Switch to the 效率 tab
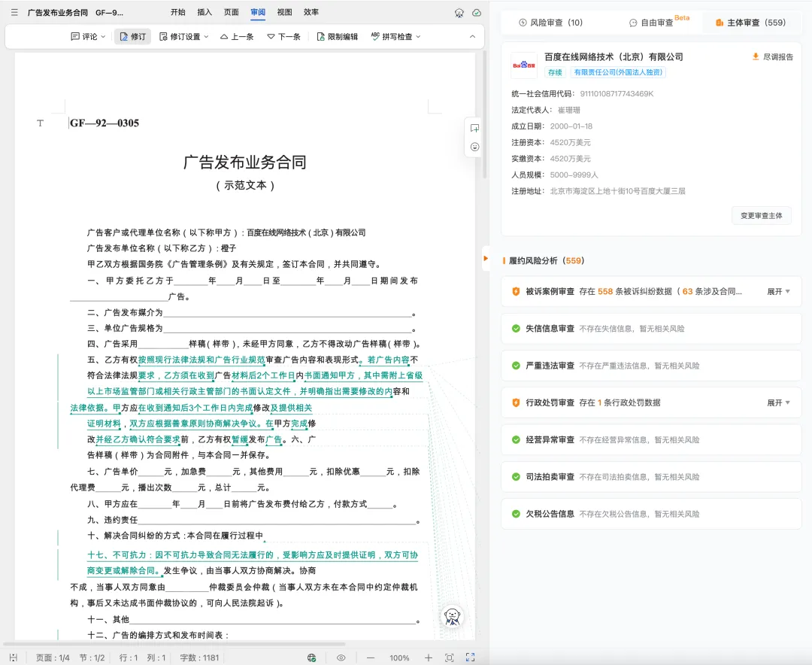The height and width of the screenshot is (665, 812). (311, 12)
